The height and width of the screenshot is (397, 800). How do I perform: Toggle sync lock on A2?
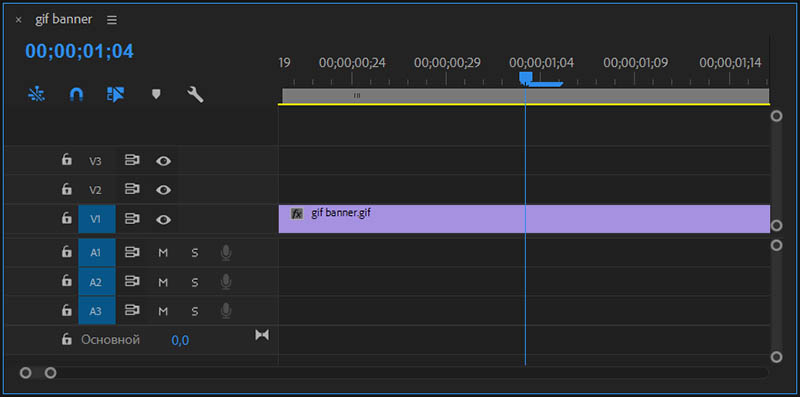[x=132, y=281]
